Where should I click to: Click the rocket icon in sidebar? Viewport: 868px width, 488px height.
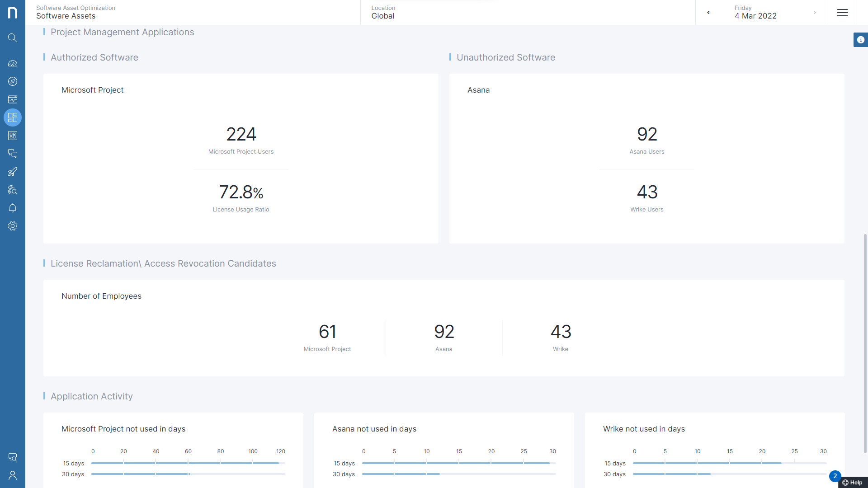(x=13, y=172)
